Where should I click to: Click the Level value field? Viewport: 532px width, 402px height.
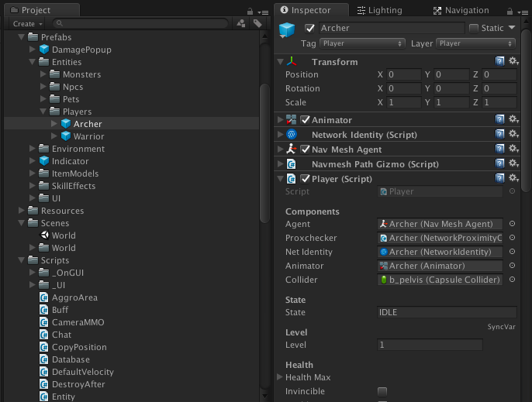pyautogui.click(x=430, y=345)
